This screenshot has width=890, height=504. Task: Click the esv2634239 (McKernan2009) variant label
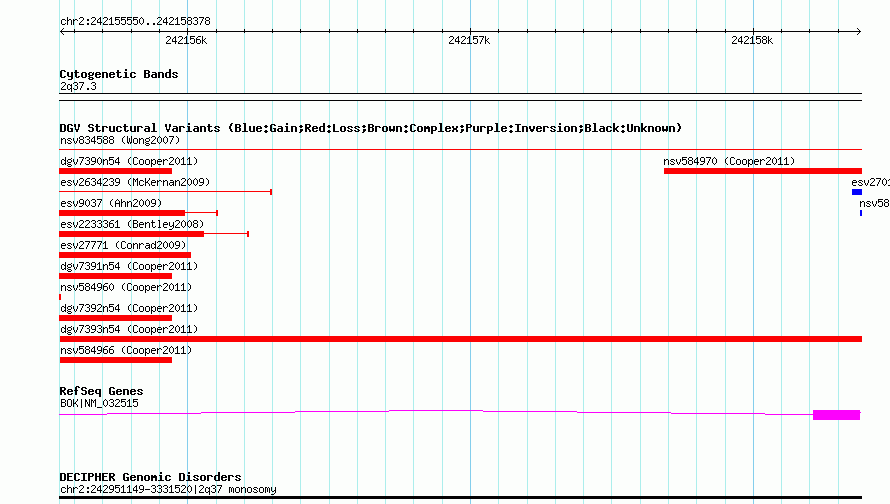[x=135, y=182]
